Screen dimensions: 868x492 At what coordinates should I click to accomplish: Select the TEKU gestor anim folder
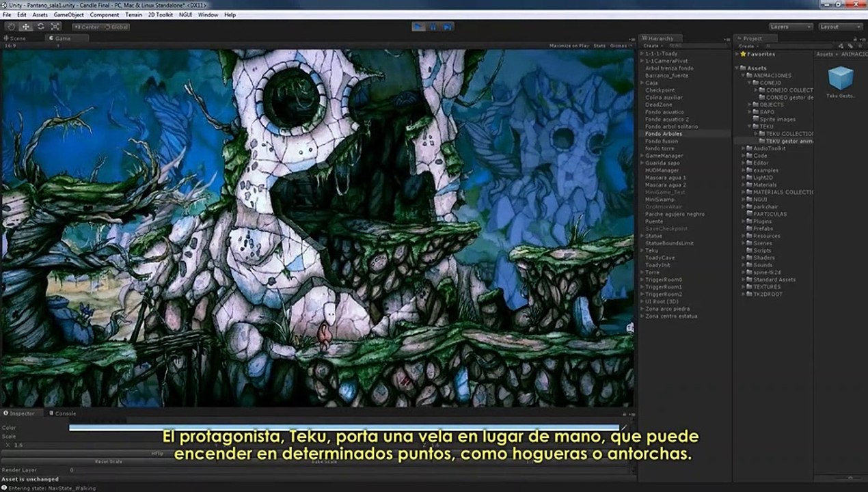click(x=786, y=141)
